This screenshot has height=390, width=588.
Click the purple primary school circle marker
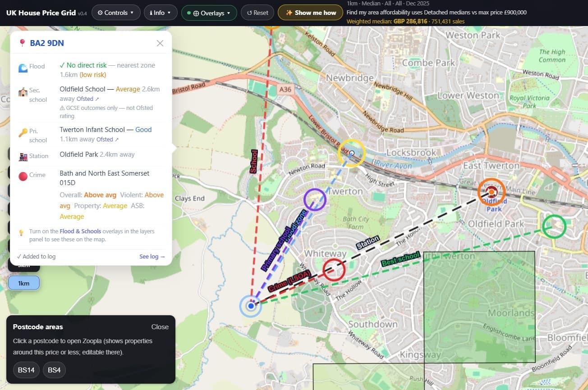pos(315,200)
